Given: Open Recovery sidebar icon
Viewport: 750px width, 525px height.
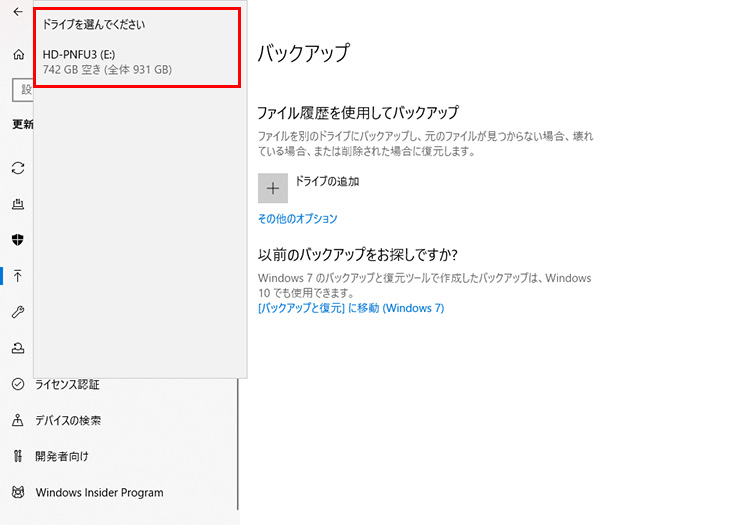Looking at the screenshot, I should (17, 348).
